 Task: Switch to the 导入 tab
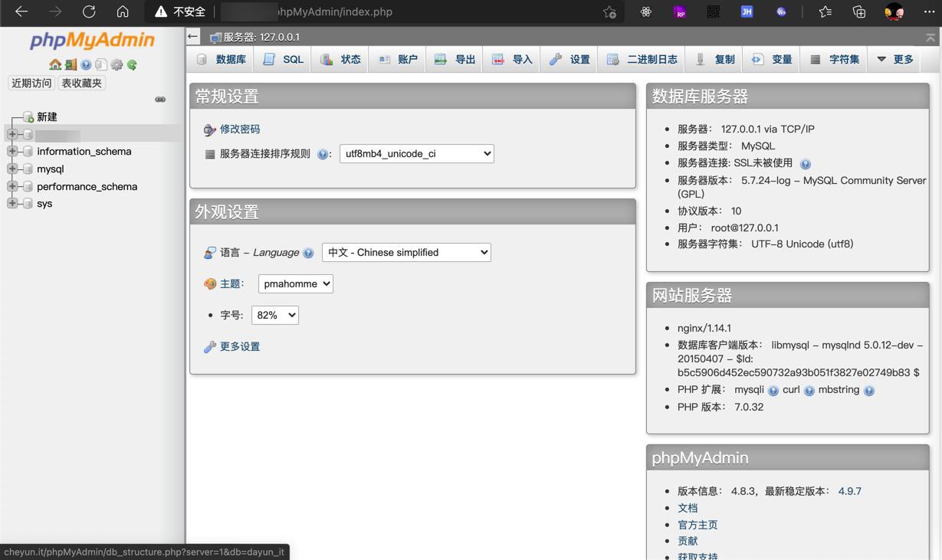[x=512, y=59]
